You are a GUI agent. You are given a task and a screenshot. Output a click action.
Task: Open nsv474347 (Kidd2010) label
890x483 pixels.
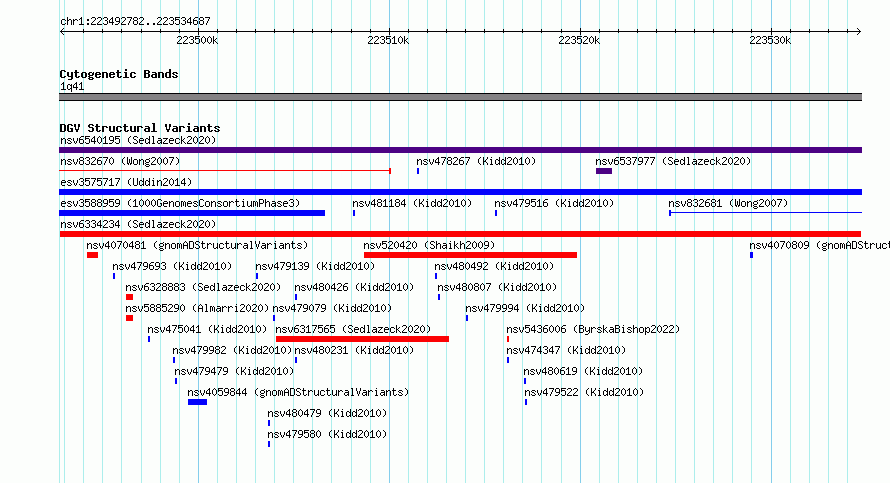click(x=566, y=350)
